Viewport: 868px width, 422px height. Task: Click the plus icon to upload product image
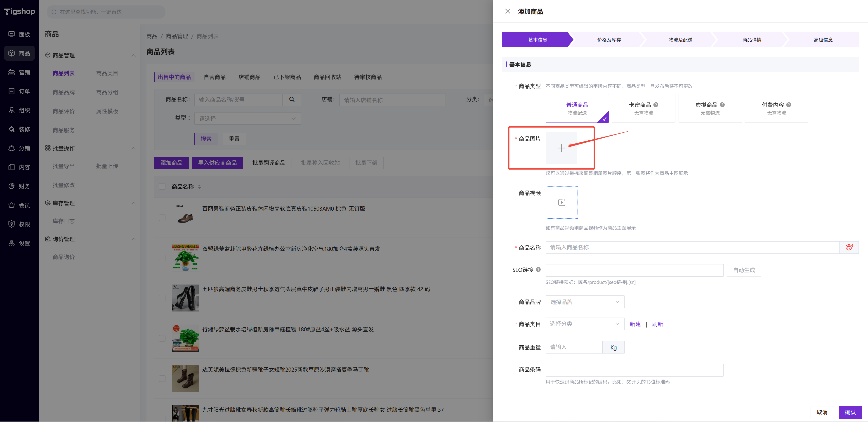[561, 148]
